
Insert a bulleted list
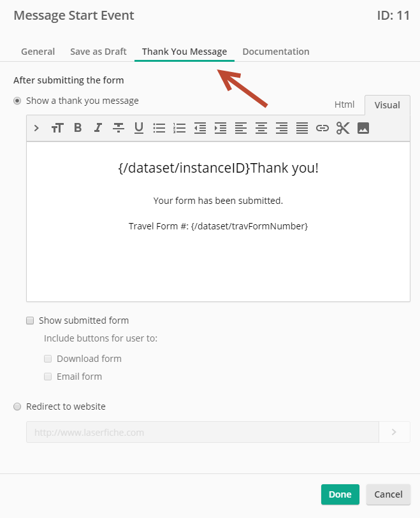point(159,128)
